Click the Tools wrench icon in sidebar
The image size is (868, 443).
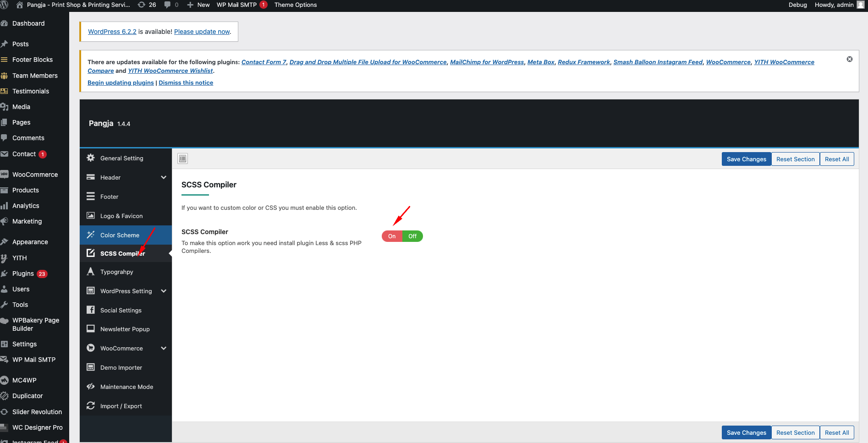point(4,305)
